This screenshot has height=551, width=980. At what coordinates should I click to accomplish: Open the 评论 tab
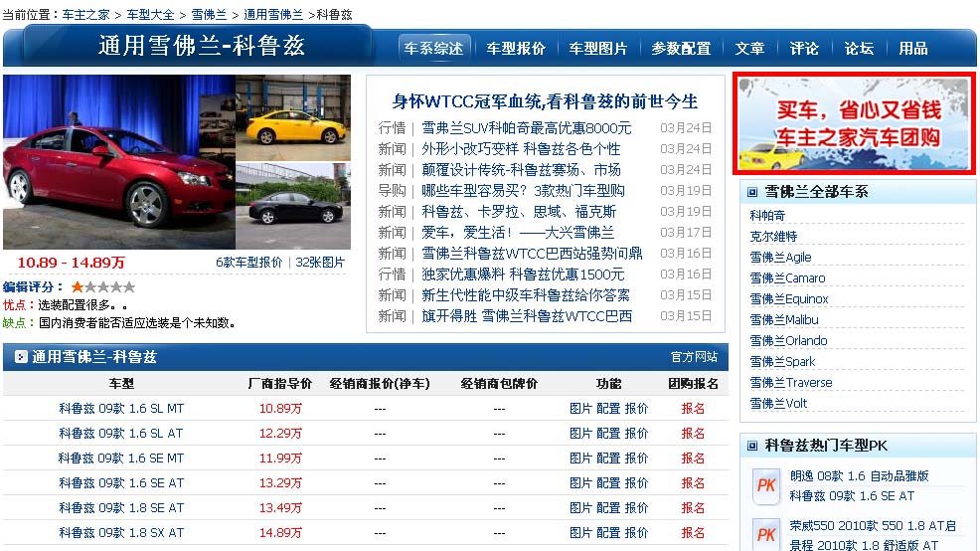(x=804, y=48)
